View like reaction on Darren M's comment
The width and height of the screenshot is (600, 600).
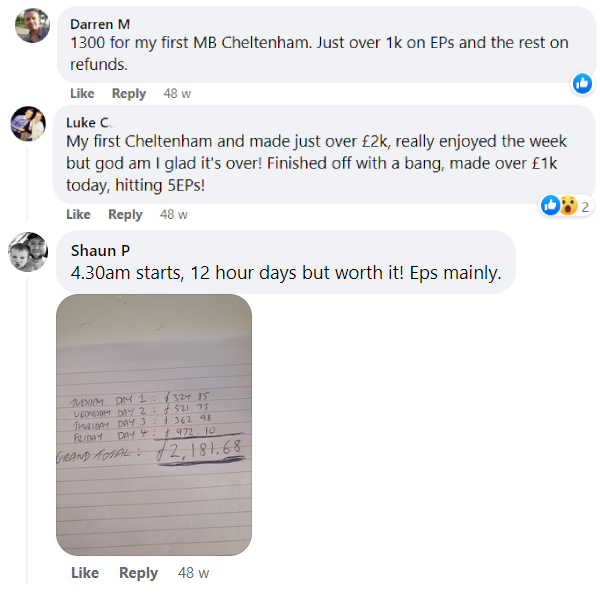(x=582, y=83)
